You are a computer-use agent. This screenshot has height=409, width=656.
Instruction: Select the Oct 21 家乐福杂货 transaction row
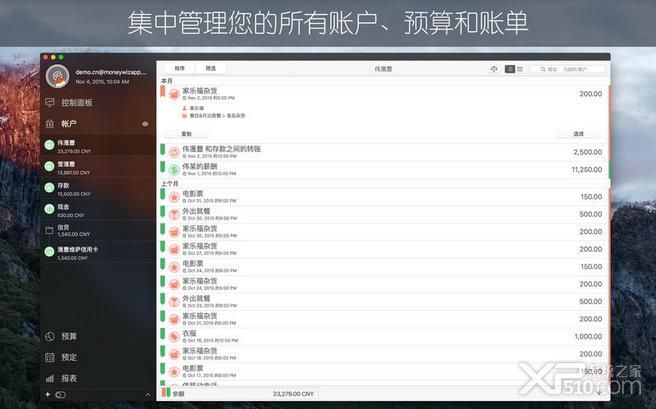[383, 319]
